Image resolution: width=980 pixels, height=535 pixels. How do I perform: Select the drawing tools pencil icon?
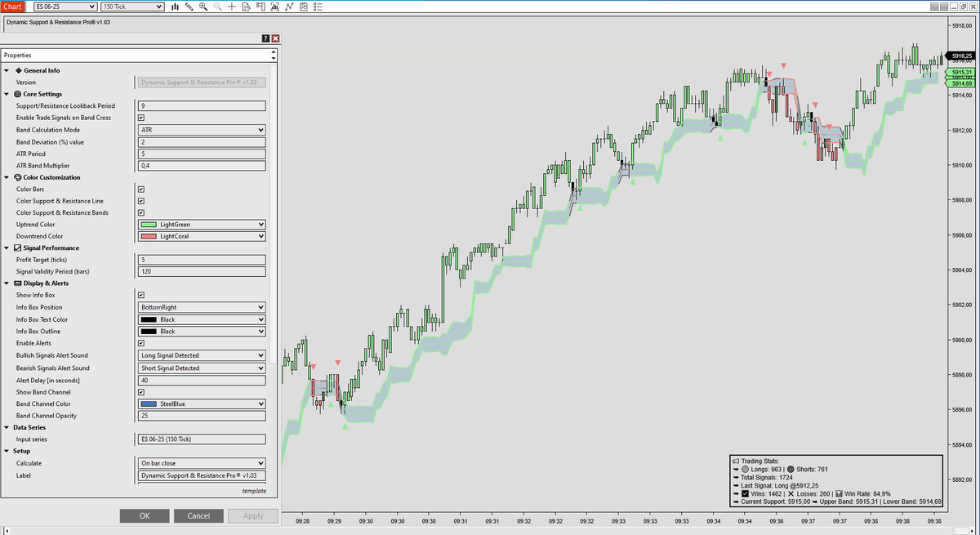click(189, 7)
